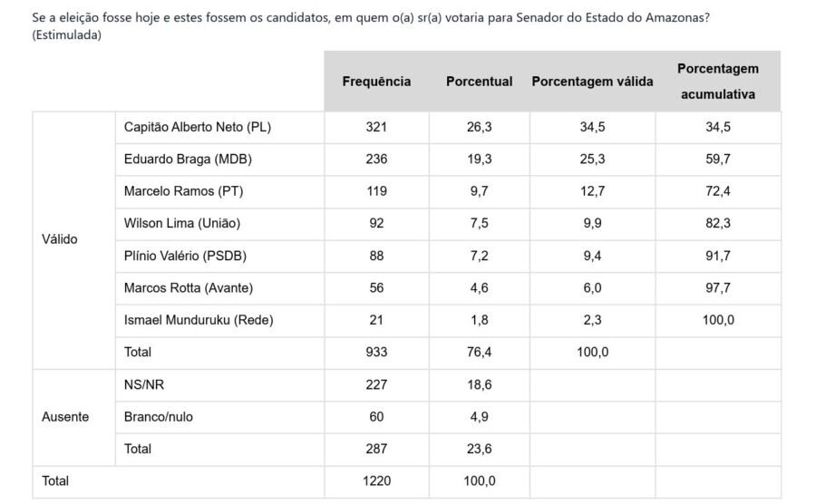The height and width of the screenshot is (504, 816).
Task: Click the Frequência column header
Action: point(376,82)
